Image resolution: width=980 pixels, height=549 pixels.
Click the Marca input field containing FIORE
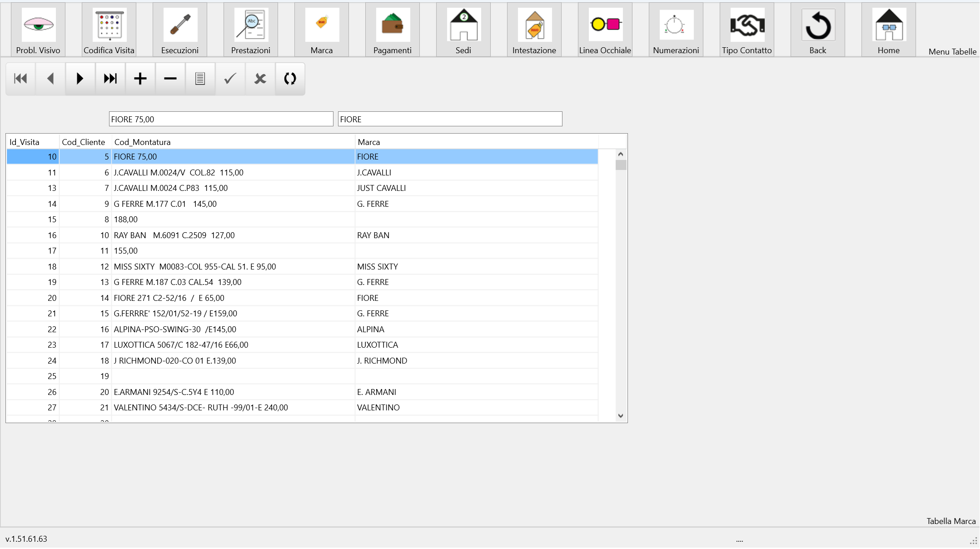450,119
